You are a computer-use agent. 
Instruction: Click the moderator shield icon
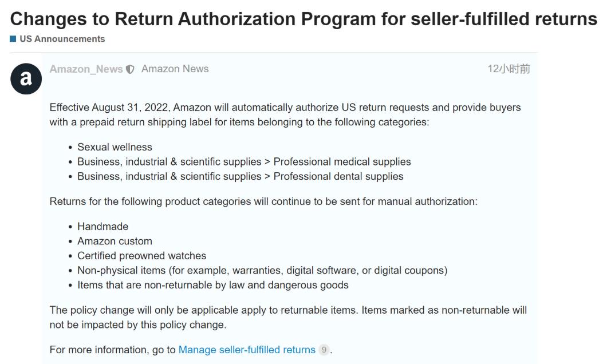[x=131, y=69]
